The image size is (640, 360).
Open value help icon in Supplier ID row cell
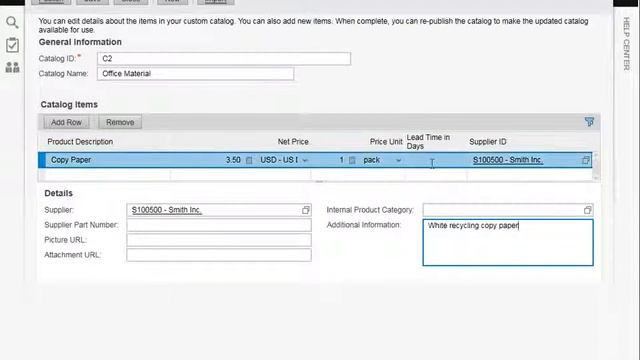tap(586, 160)
